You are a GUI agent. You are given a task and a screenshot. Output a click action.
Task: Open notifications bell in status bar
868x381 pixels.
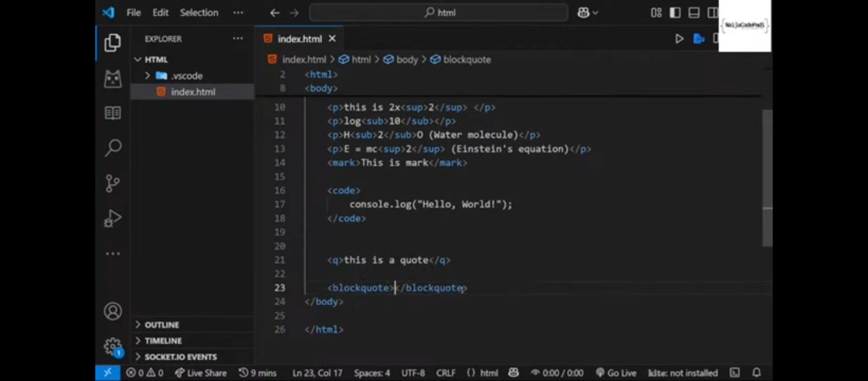757,373
